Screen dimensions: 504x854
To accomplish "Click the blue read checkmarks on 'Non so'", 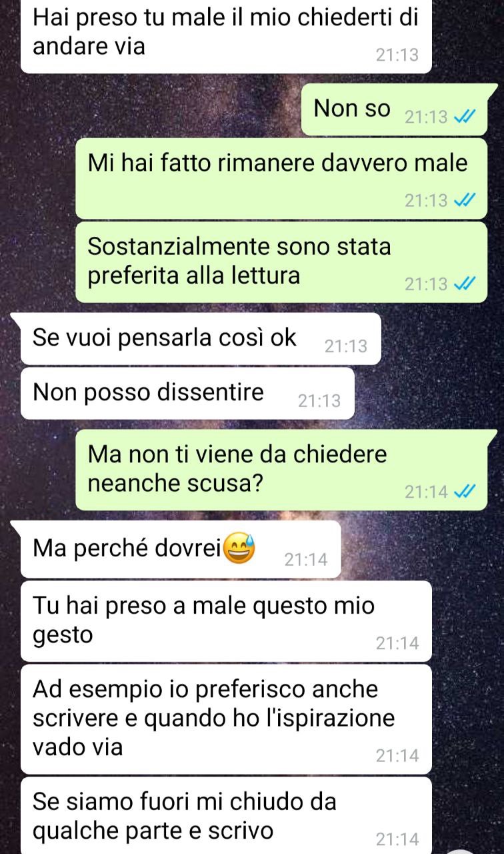I will [x=463, y=117].
